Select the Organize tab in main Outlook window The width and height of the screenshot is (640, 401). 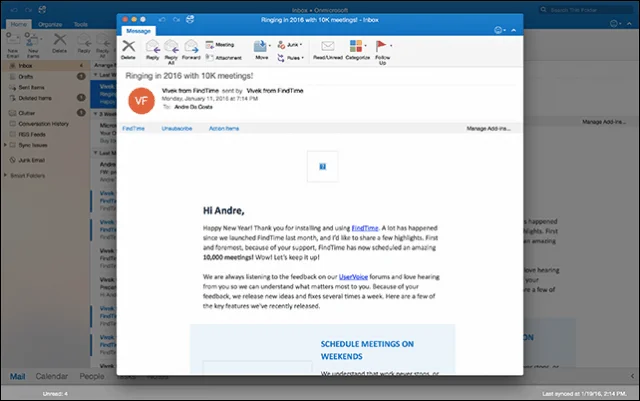click(x=50, y=25)
